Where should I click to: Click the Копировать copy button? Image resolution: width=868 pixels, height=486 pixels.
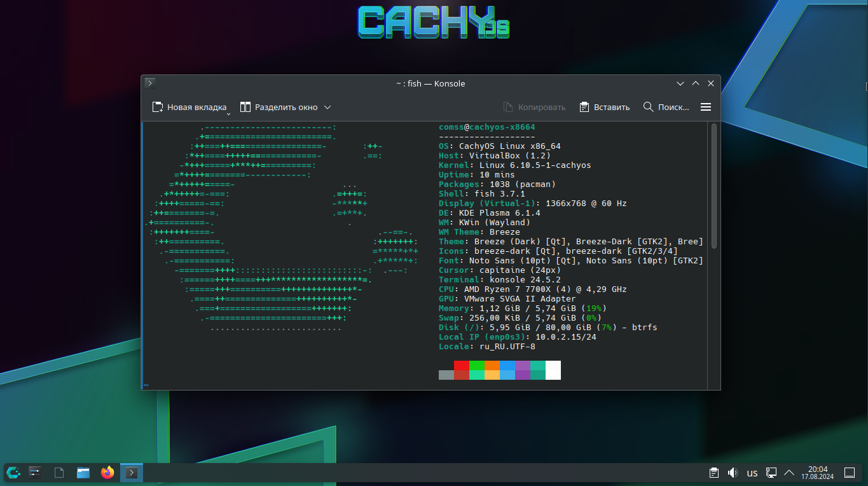click(x=534, y=107)
